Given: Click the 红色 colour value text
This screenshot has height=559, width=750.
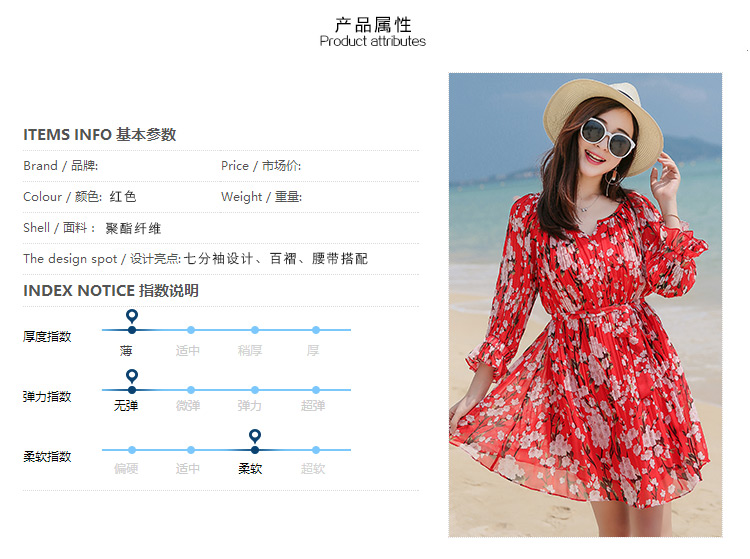Looking at the screenshot, I should click(x=123, y=197).
